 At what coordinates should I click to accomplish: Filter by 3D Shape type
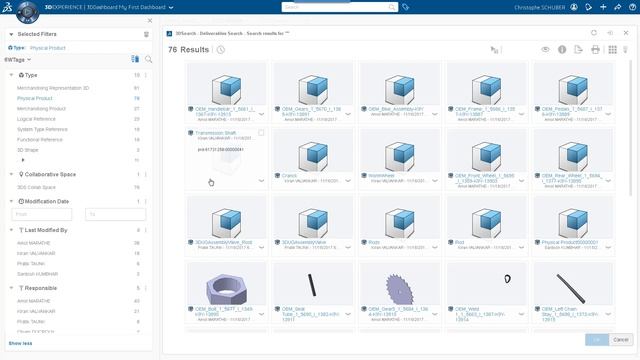(x=28, y=150)
